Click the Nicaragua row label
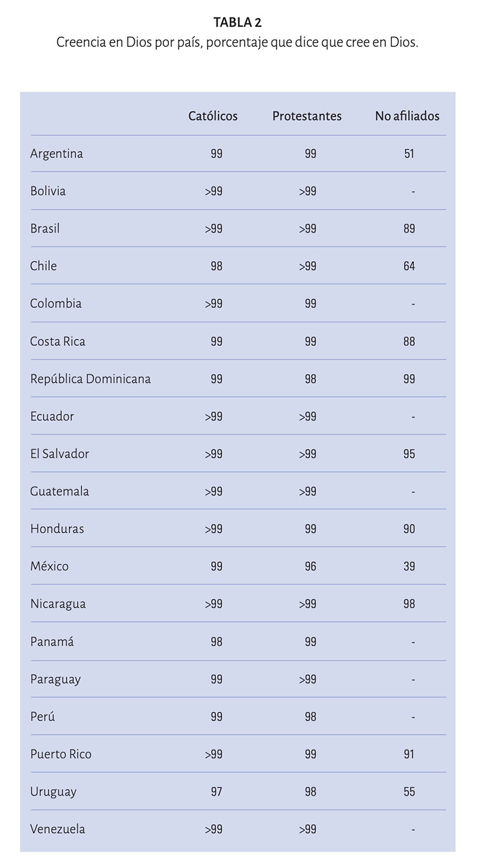The image size is (481, 868). [58, 604]
